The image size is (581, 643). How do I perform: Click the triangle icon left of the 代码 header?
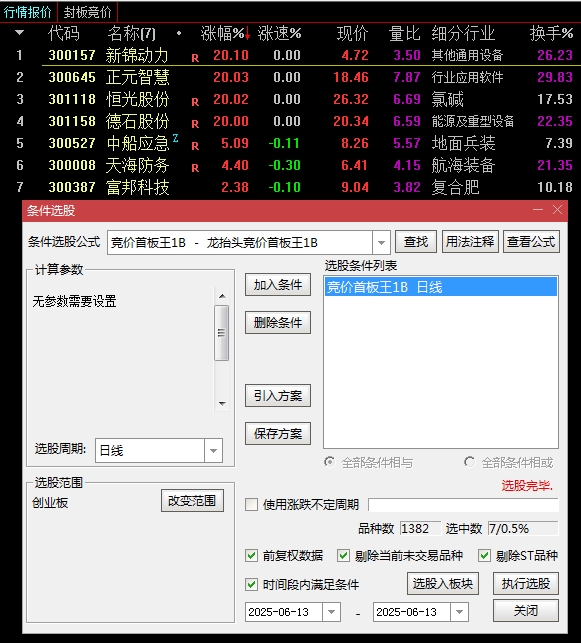pyautogui.click(x=19, y=33)
